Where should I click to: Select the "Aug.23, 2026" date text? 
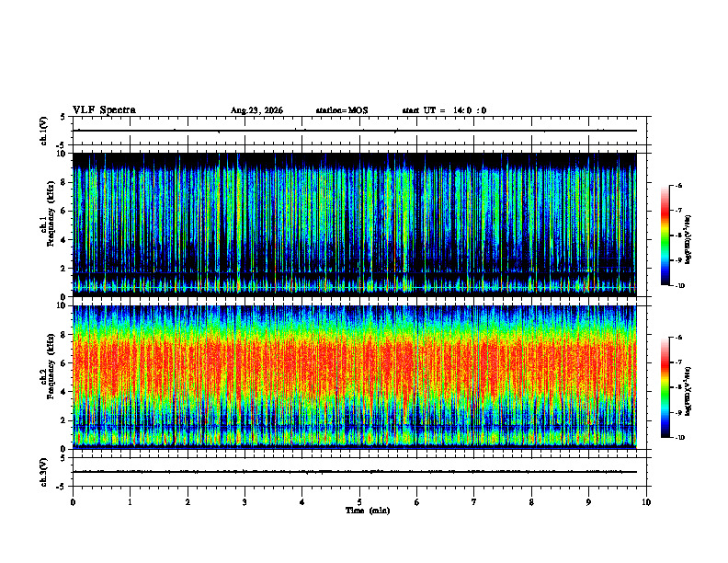(x=256, y=110)
